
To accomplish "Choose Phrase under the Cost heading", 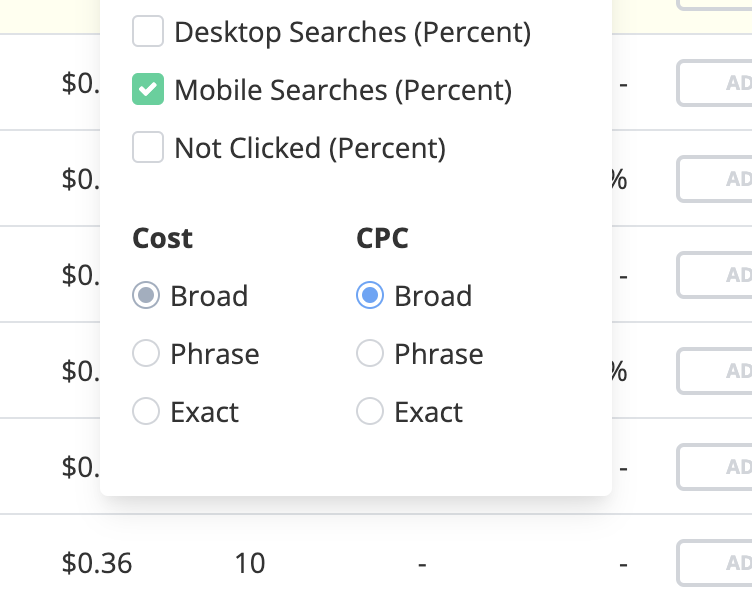I will [x=146, y=354].
